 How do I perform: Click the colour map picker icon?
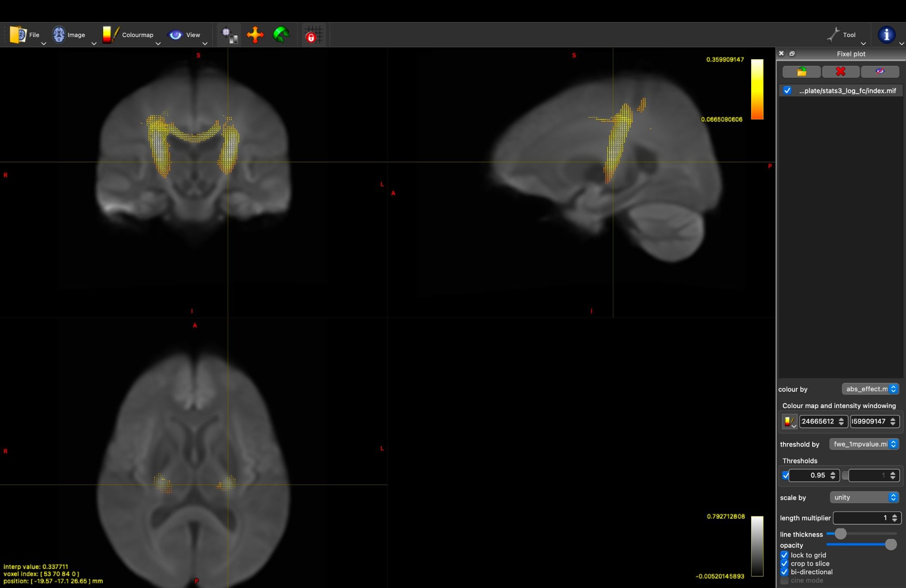(789, 421)
